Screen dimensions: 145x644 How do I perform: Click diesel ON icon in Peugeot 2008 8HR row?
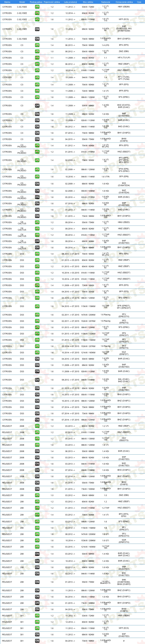tap(37, 451)
